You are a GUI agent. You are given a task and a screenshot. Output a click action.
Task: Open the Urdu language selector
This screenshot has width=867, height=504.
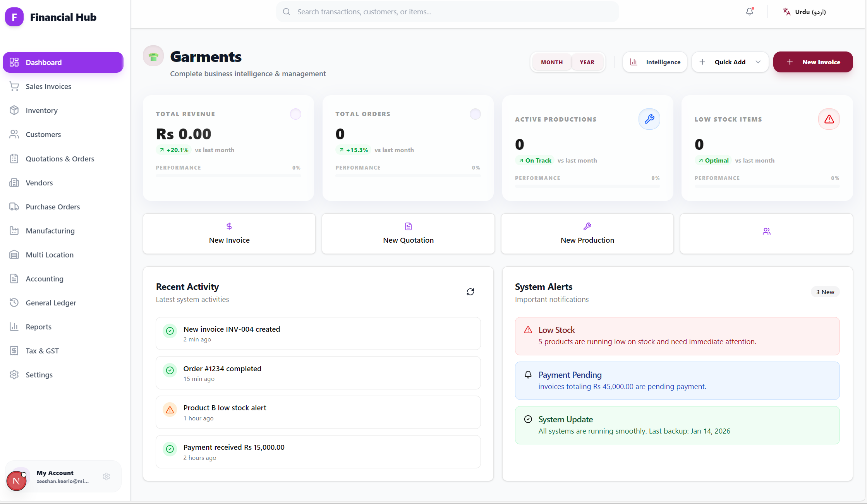click(804, 12)
